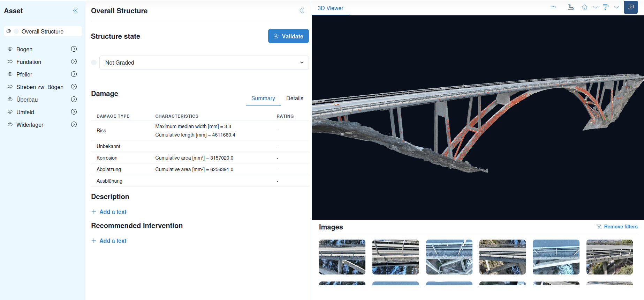Select Streben zw. Bögen in the Asset list
The image size is (644, 300).
40,87
